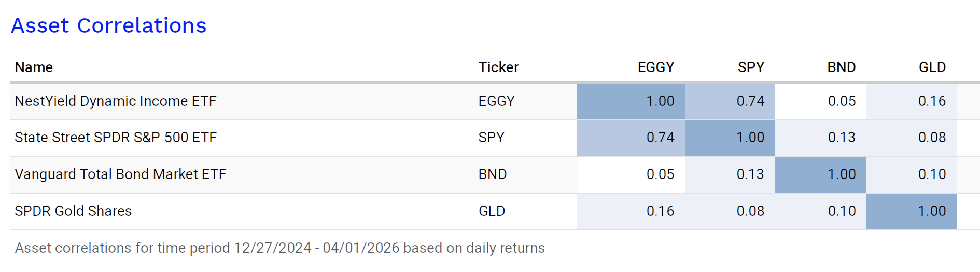Click the Ticker column header
The width and height of the screenshot is (980, 272).
point(498,67)
